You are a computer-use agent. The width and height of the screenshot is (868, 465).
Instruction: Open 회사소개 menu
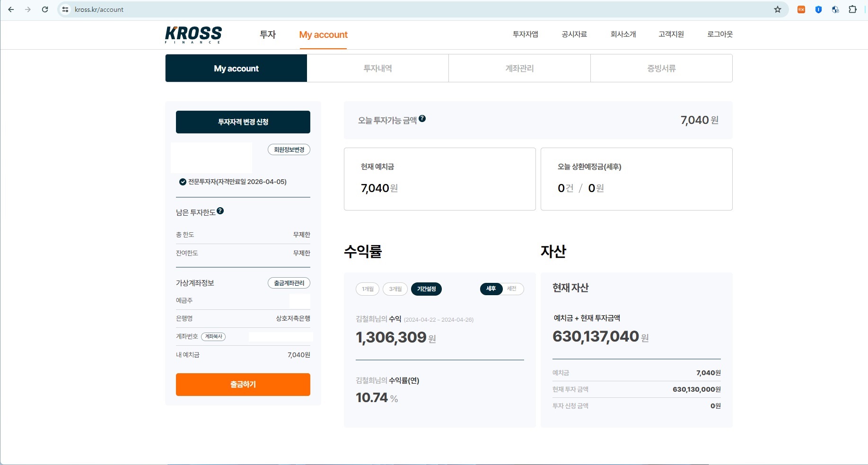pyautogui.click(x=623, y=34)
